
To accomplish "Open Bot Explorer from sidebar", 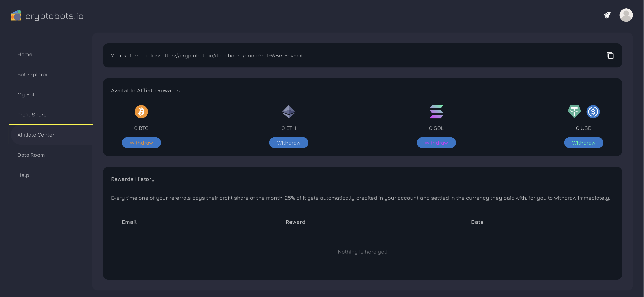I will [33, 75].
